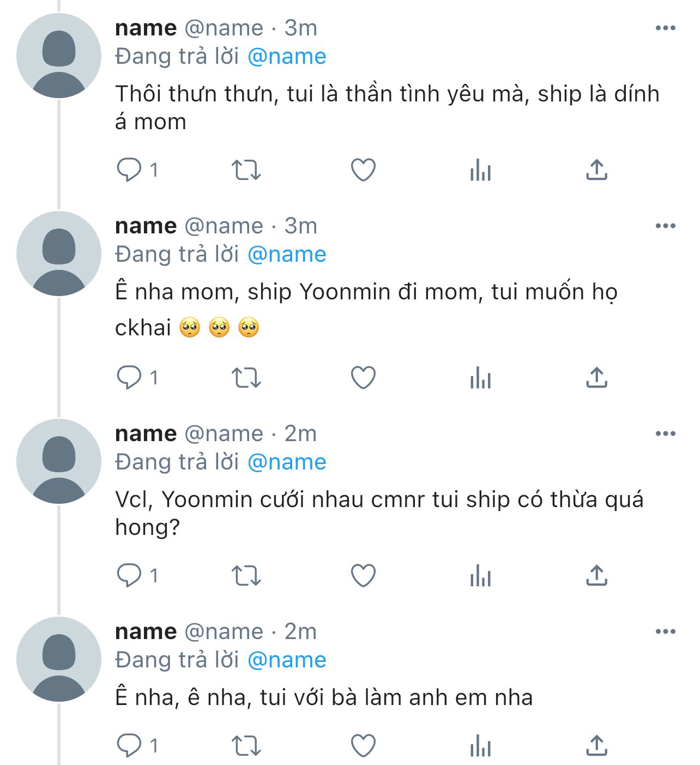This screenshot has width=700, height=765.
Task: Retweet the "Thôi thưn thưn" tweet
Action: [x=246, y=170]
